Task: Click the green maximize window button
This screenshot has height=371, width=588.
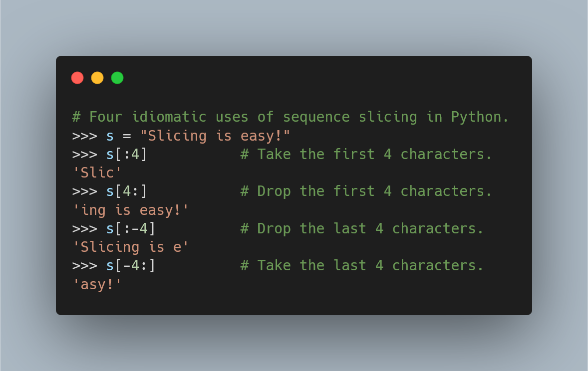Action: (117, 78)
